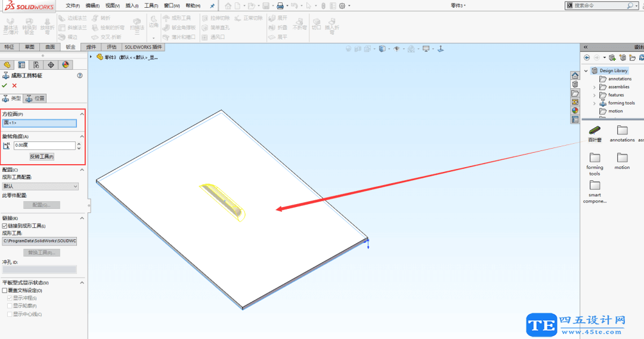644x339 pixels.
Task: Switch to the SOLIDWORKS 插件 tab
Action: (143, 47)
